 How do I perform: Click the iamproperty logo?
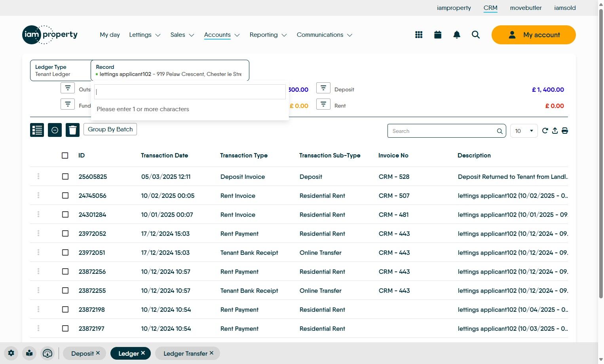tap(50, 35)
